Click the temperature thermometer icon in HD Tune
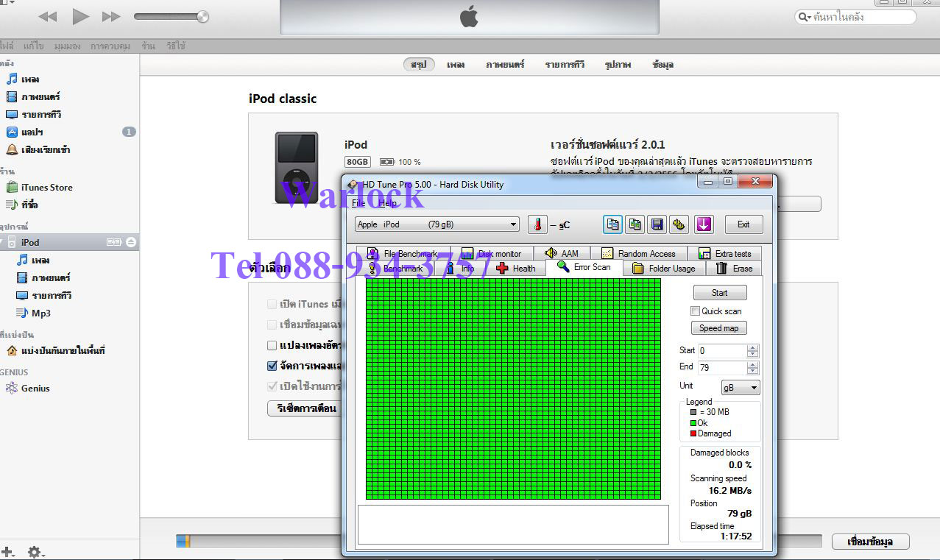Viewport: 940px width, 560px height. click(x=537, y=224)
